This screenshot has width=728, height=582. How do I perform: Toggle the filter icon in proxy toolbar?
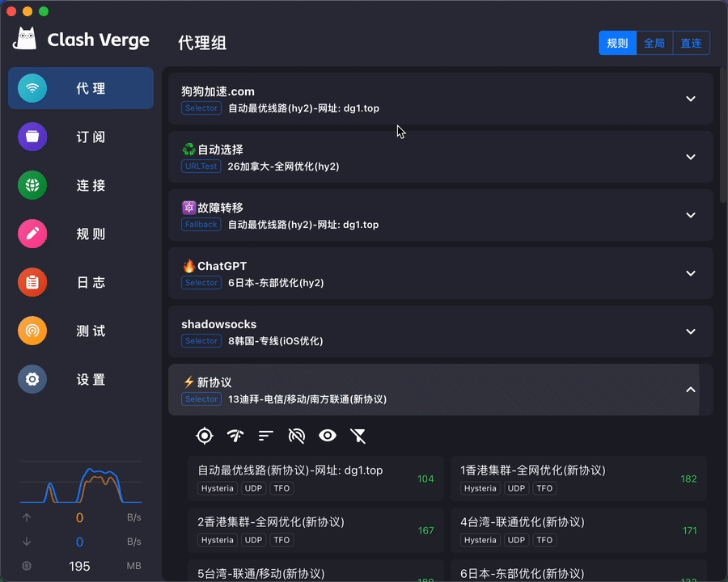point(358,436)
